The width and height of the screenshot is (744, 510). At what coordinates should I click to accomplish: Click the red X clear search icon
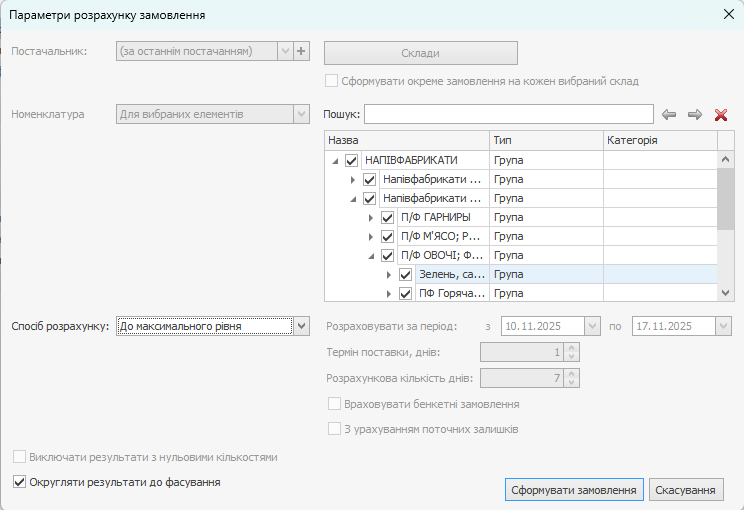coord(721,115)
